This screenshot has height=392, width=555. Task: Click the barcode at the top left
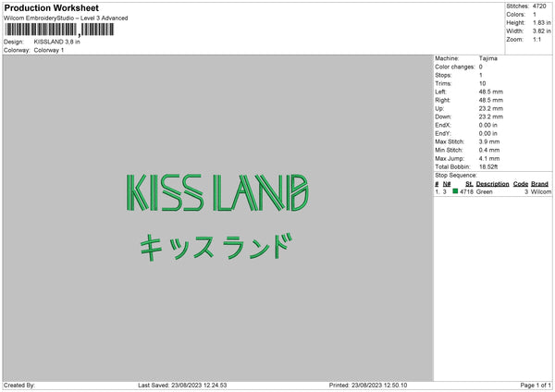pos(59,30)
